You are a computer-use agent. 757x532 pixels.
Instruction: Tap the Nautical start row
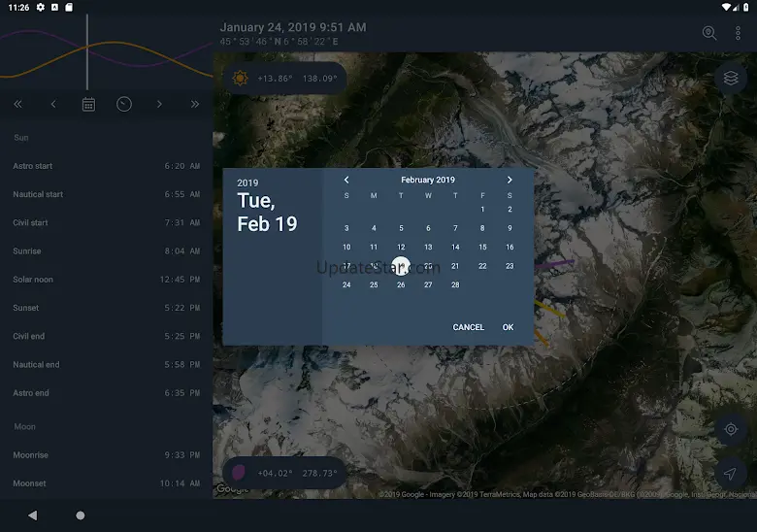[x=106, y=194]
